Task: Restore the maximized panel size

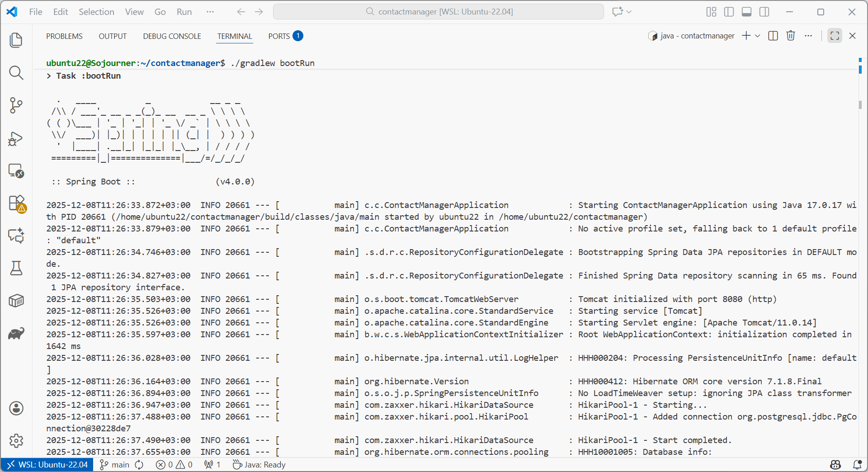Action: (835, 36)
